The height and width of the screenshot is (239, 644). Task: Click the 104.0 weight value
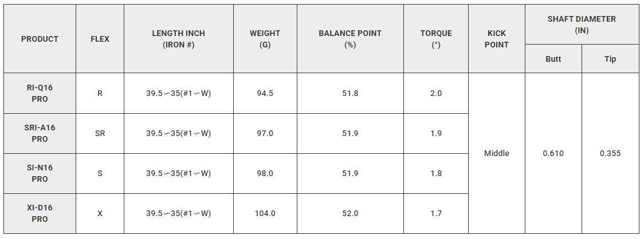(265, 213)
